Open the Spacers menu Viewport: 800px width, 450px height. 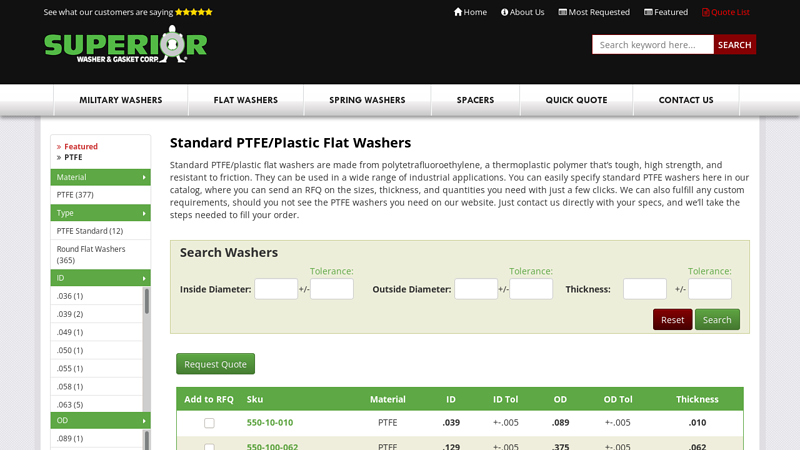[475, 100]
